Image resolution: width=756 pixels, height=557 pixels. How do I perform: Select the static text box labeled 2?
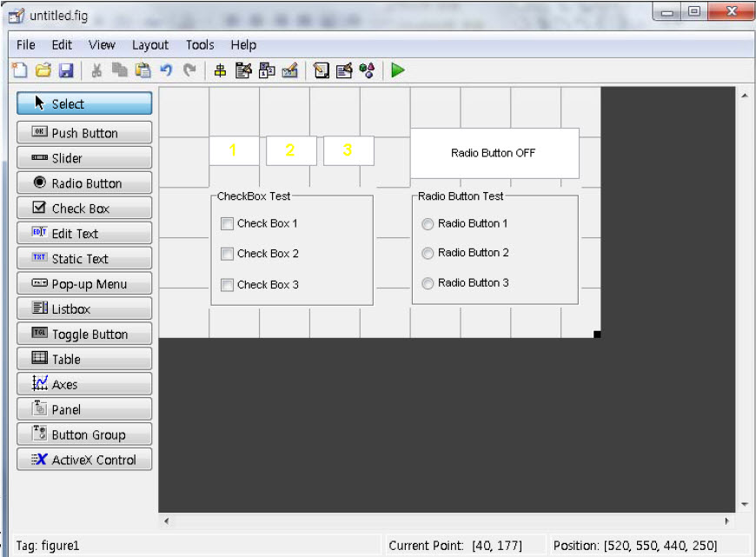(x=291, y=150)
